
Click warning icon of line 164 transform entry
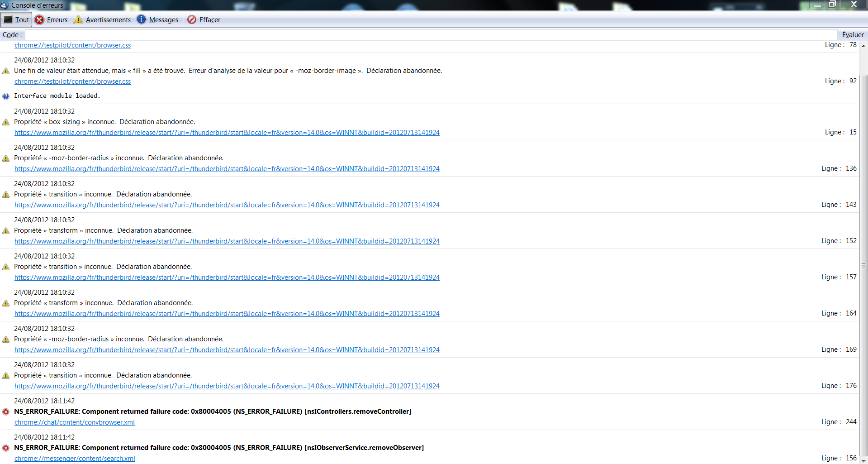coord(6,303)
